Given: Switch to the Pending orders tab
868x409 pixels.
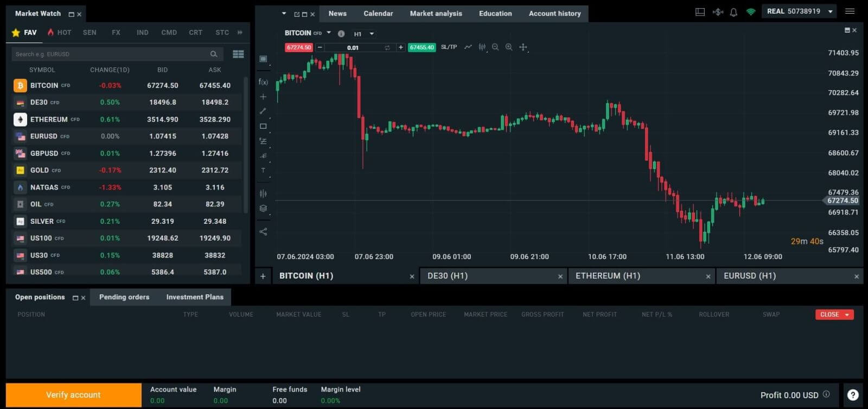Looking at the screenshot, I should (x=124, y=297).
